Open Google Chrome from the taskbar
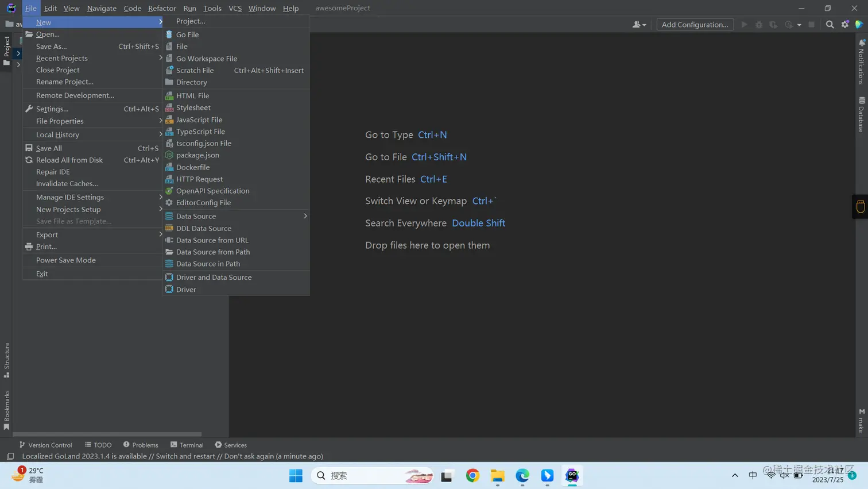868x489 pixels. [472, 476]
